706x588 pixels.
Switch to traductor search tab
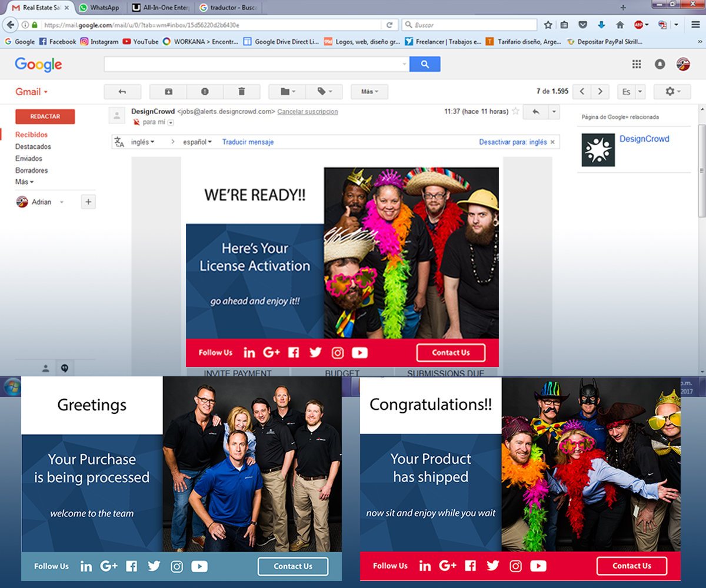coord(227,8)
